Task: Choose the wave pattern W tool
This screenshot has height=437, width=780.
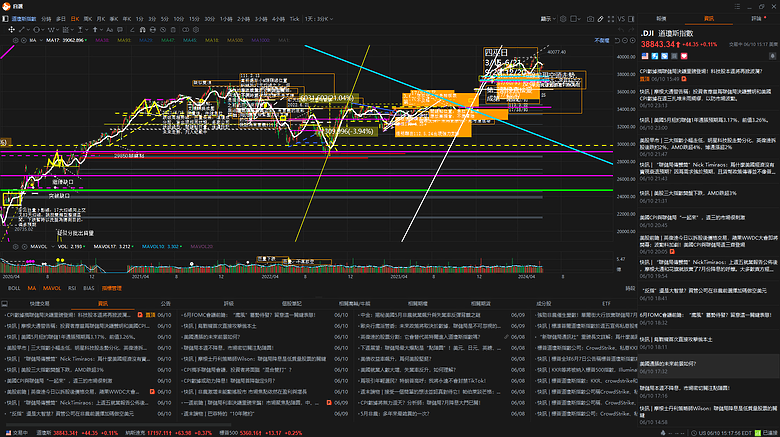Action: 51,30
